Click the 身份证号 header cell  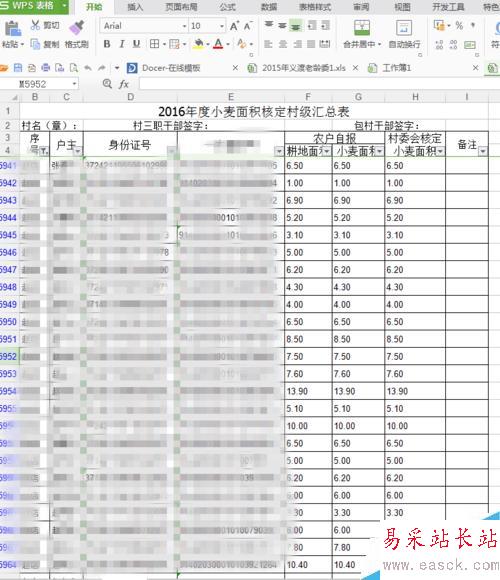point(130,144)
